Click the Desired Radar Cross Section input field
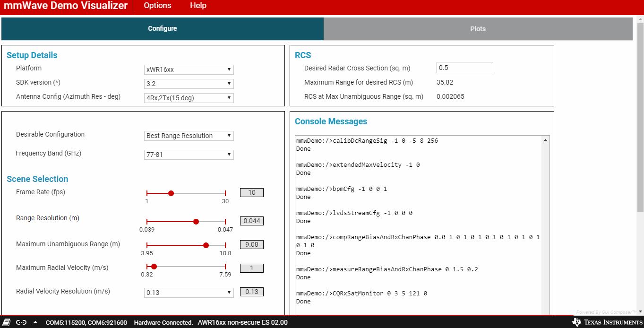This screenshot has width=644, height=328. [x=464, y=67]
